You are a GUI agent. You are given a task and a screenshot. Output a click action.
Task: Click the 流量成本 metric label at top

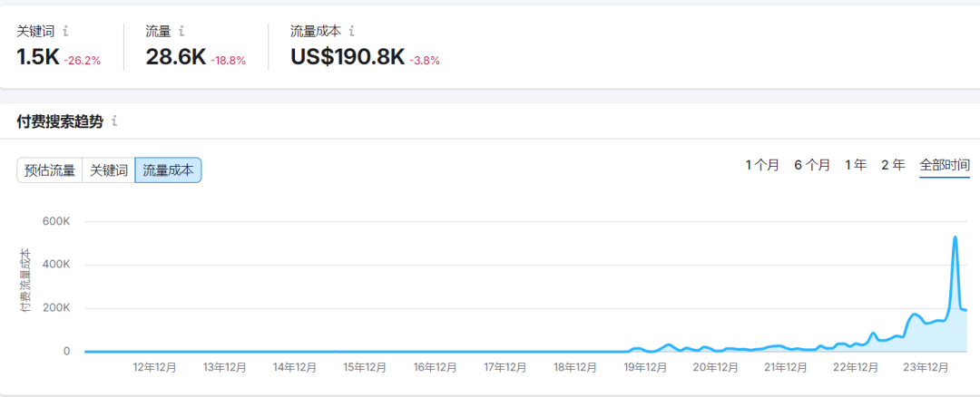point(317,31)
